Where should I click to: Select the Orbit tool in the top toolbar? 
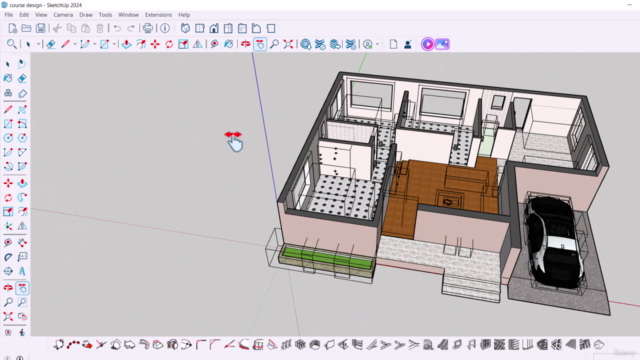point(245,44)
